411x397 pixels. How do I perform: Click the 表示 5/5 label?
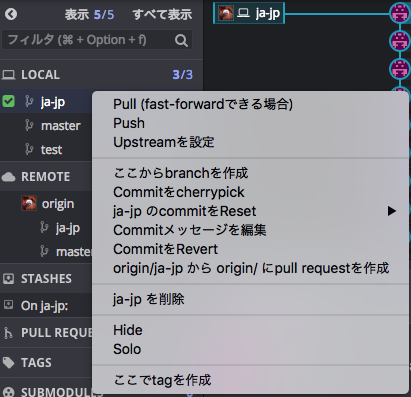pos(89,14)
